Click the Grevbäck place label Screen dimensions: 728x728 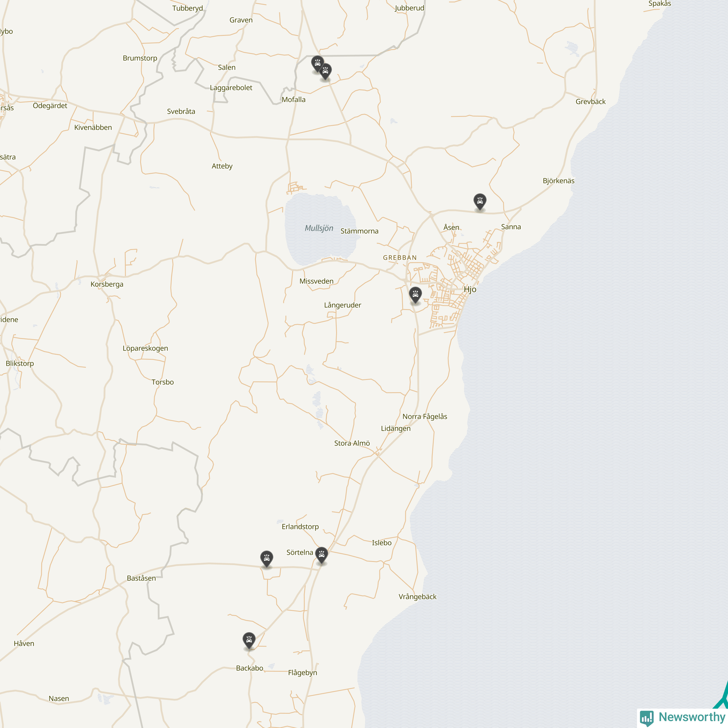pyautogui.click(x=590, y=101)
